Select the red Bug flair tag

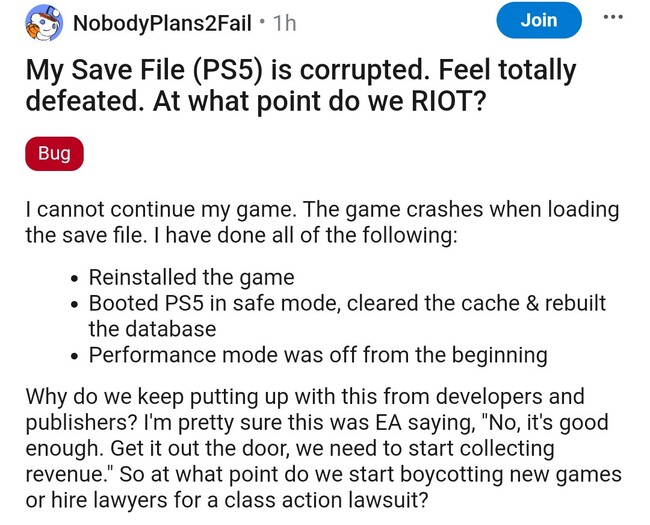pyautogui.click(x=54, y=153)
